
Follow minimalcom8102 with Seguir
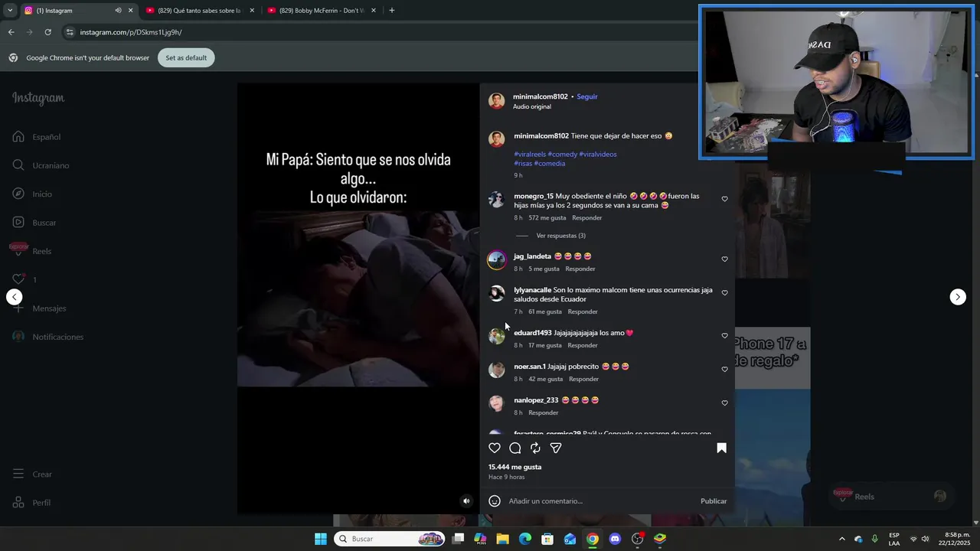587,97
